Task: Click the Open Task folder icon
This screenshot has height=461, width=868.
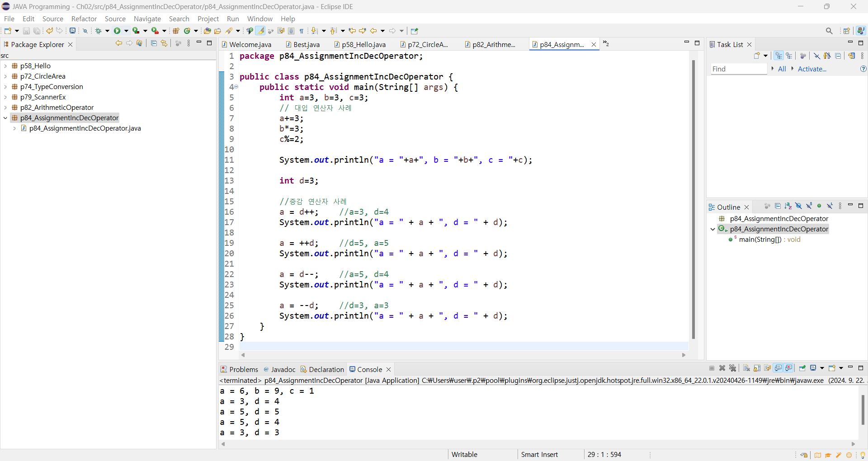Action: (217, 31)
